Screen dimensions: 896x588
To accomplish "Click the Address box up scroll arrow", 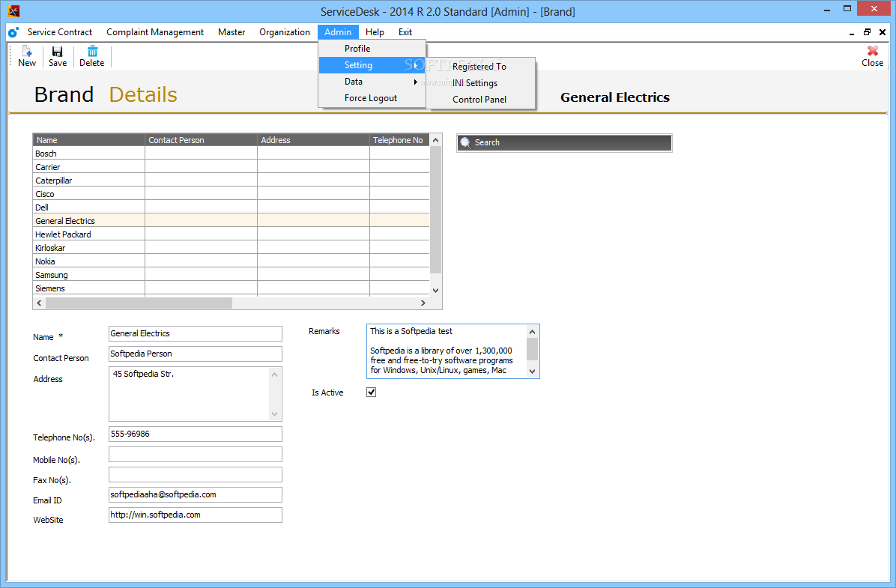I will pyautogui.click(x=274, y=375).
